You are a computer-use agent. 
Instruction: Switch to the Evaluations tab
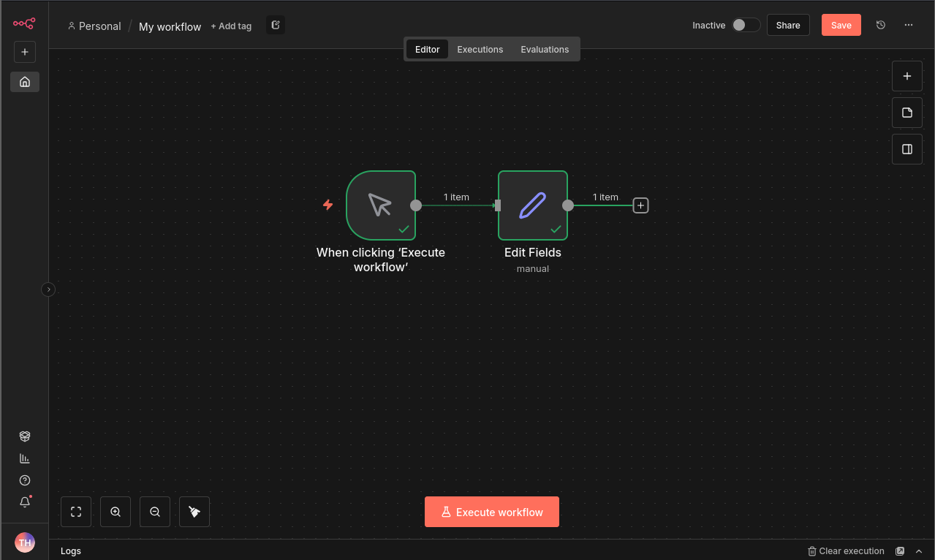(x=544, y=50)
